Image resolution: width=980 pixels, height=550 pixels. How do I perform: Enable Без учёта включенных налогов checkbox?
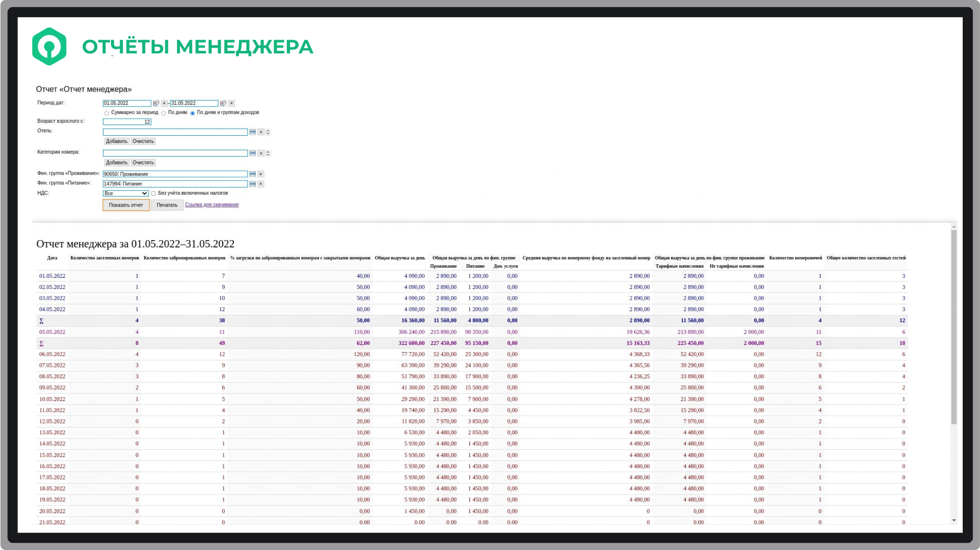[154, 193]
